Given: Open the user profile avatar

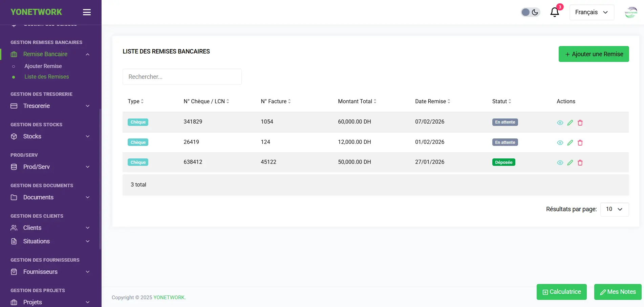Looking at the screenshot, I should click(x=630, y=13).
